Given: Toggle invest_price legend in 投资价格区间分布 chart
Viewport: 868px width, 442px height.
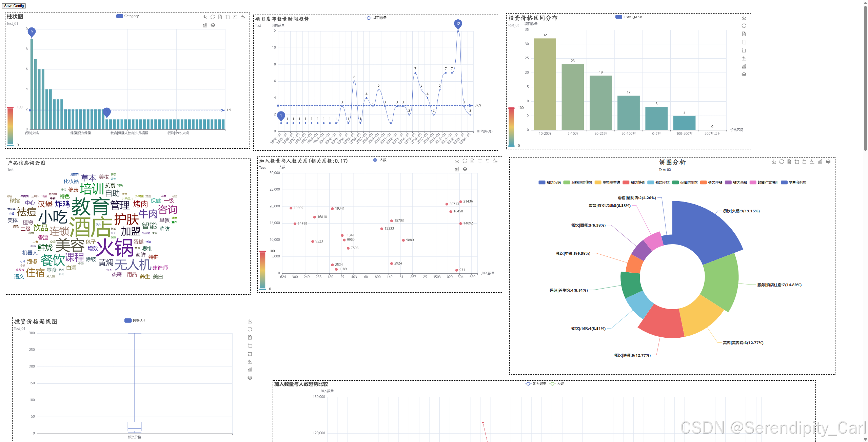Looking at the screenshot, I should click(628, 17).
